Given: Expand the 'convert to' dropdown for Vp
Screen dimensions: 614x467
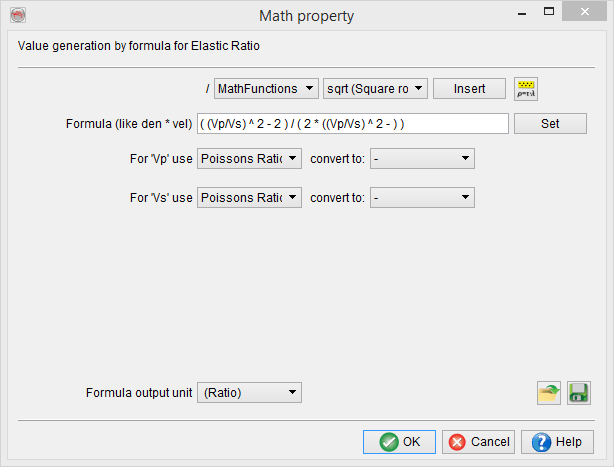Looking at the screenshot, I should 422,159.
